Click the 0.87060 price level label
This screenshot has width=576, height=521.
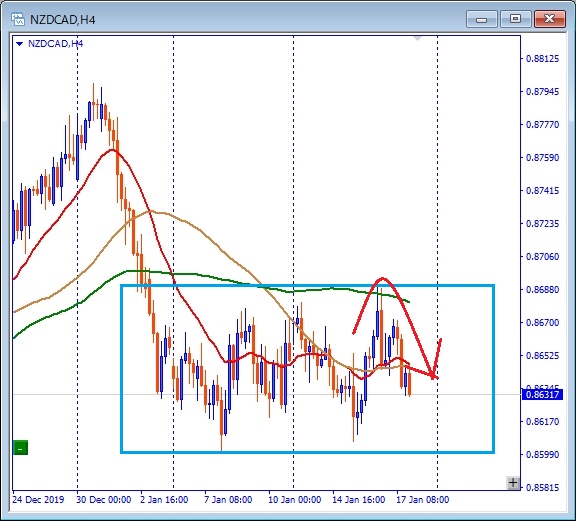click(x=543, y=256)
